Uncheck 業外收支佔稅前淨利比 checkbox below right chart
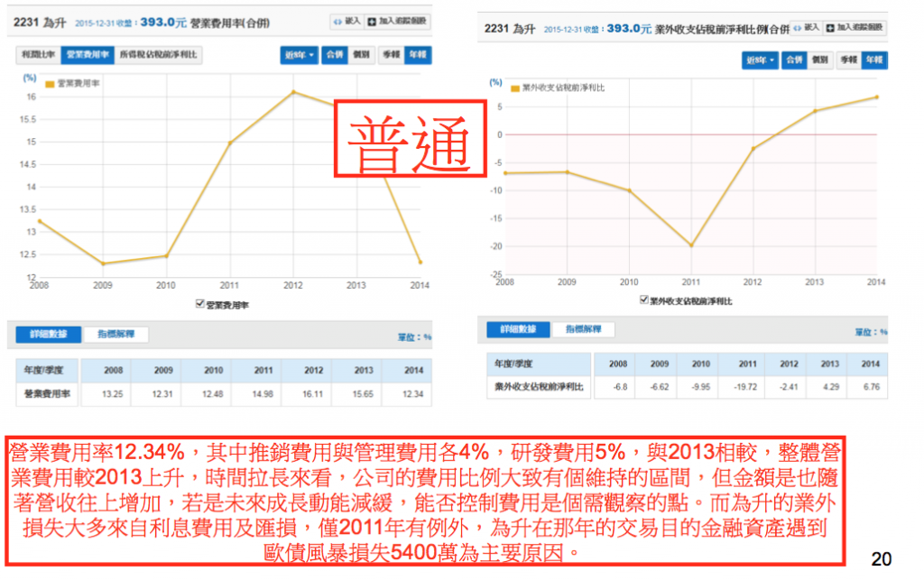Viewport: 924px width, 580px height. (643, 299)
